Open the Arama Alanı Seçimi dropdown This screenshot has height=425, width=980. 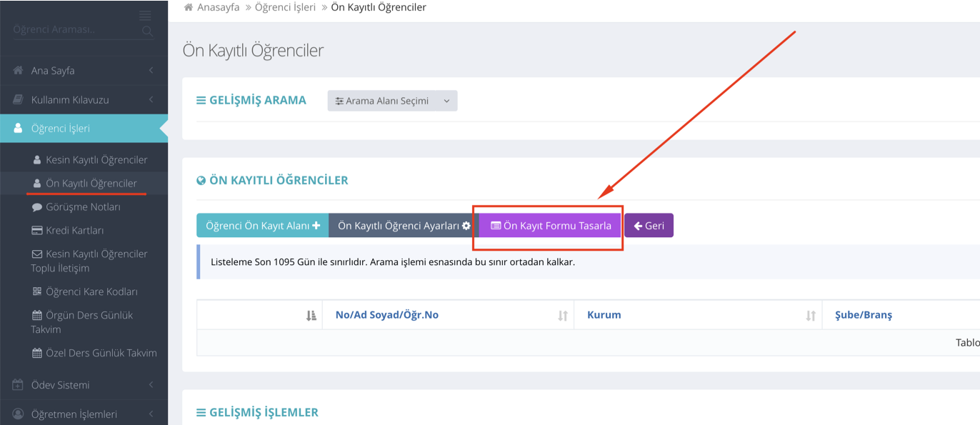pos(392,101)
